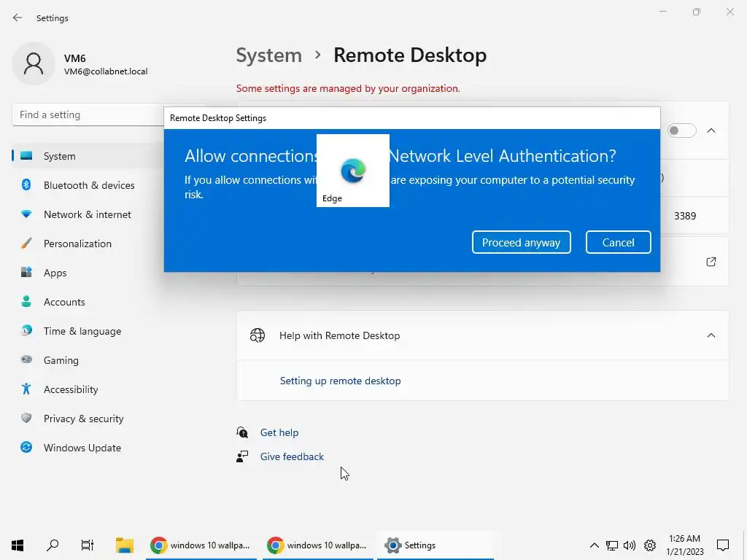Screen dimensions: 747x560
Task: Click System in the breadcrumb
Action: tap(269, 55)
